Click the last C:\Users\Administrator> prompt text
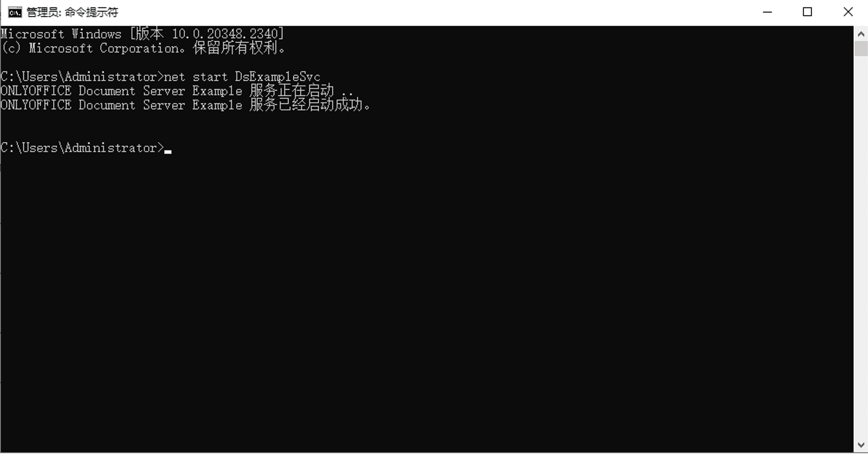This screenshot has width=868, height=455. tap(82, 148)
